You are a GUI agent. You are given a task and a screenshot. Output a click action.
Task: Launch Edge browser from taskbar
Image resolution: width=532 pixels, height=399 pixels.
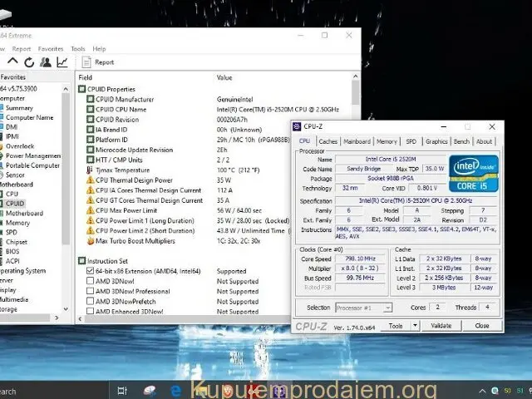[176, 390]
